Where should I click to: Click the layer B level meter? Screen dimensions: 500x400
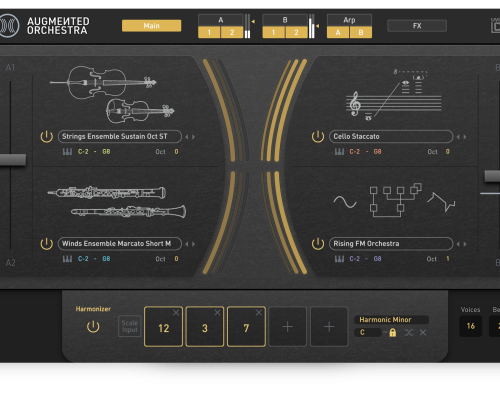(x=311, y=26)
